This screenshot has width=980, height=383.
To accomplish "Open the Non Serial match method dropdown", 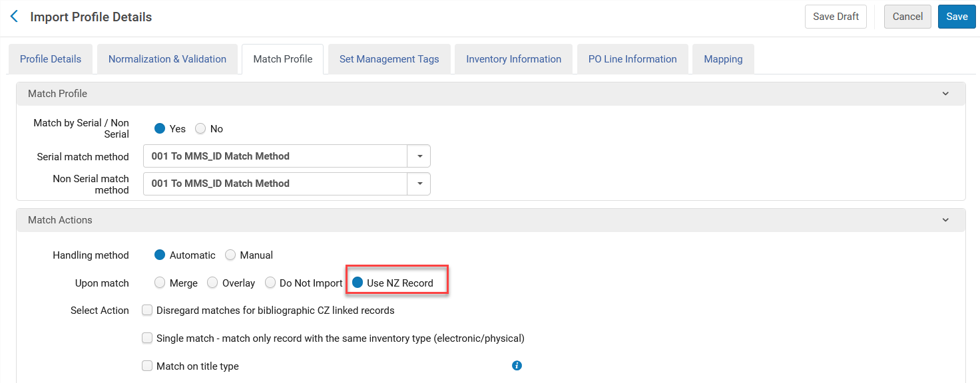I will (419, 184).
